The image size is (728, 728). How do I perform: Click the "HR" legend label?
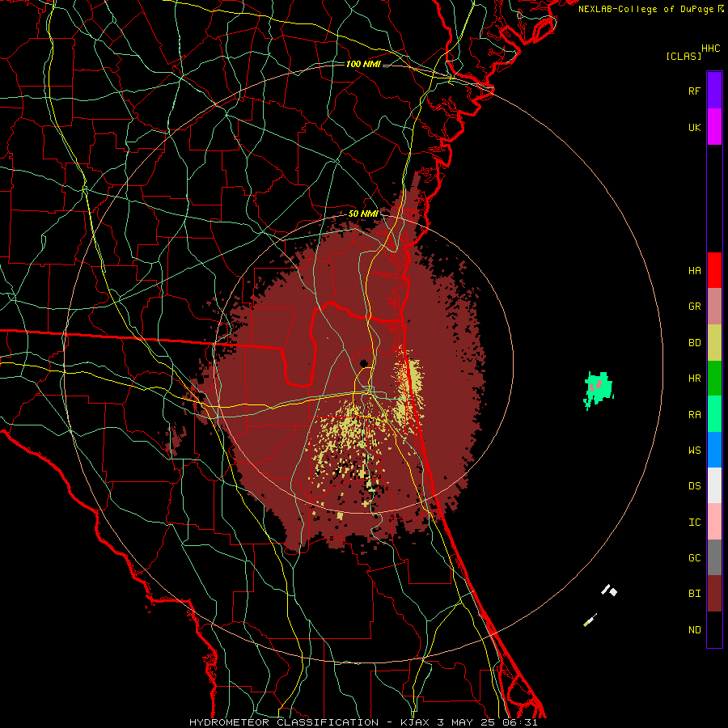pos(694,379)
